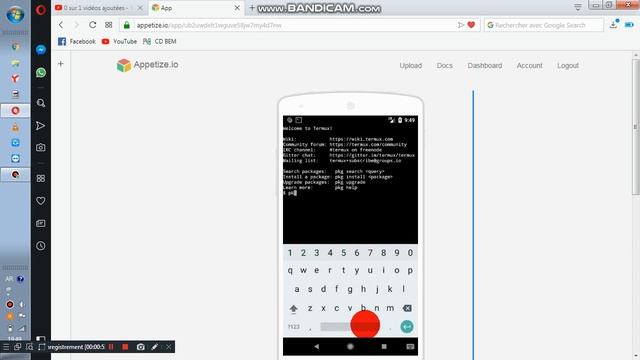
Task: Open the Opera menu logo button
Action: [x=41, y=9]
